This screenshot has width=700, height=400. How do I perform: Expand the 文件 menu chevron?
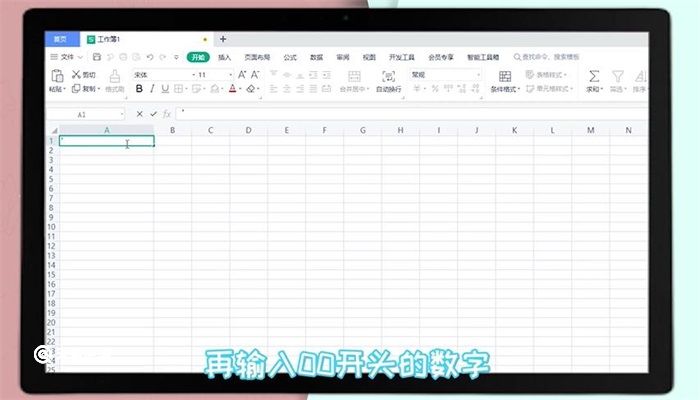coord(80,57)
